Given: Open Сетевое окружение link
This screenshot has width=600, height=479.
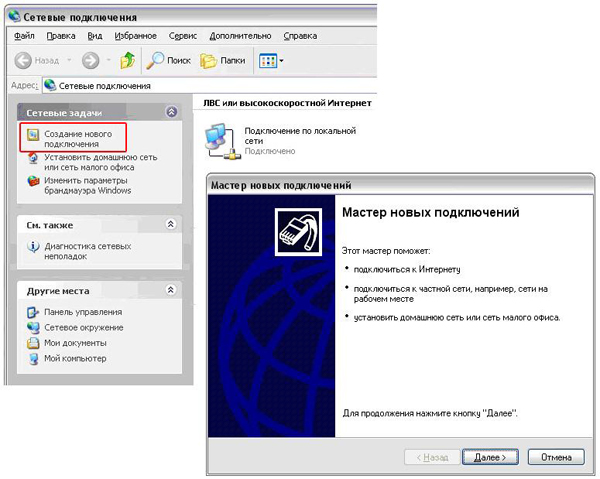Looking at the screenshot, I should 84,327.
